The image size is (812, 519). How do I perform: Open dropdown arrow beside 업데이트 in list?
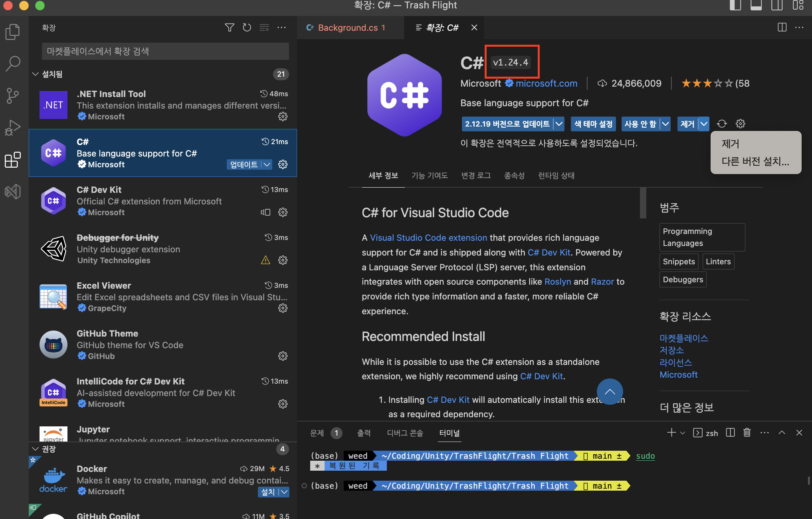267,164
